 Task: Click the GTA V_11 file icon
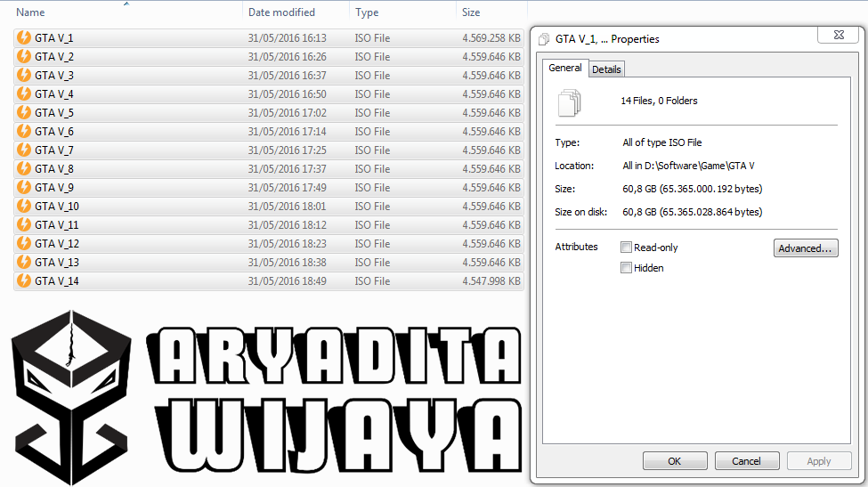click(x=24, y=224)
